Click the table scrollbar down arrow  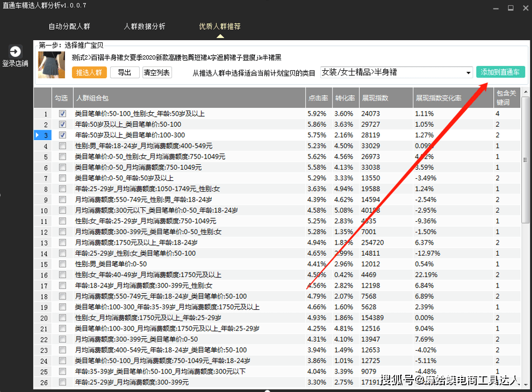coord(525,385)
